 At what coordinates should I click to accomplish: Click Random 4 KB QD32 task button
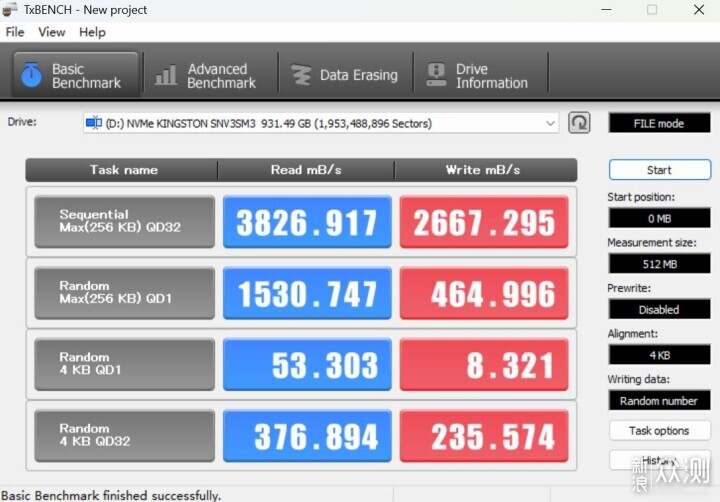click(124, 435)
